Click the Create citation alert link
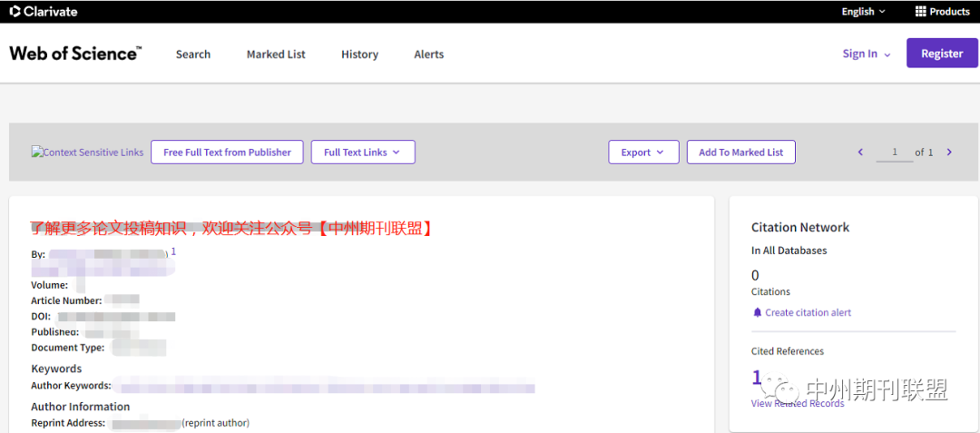Image resolution: width=980 pixels, height=433 pixels. pyautogui.click(x=808, y=312)
